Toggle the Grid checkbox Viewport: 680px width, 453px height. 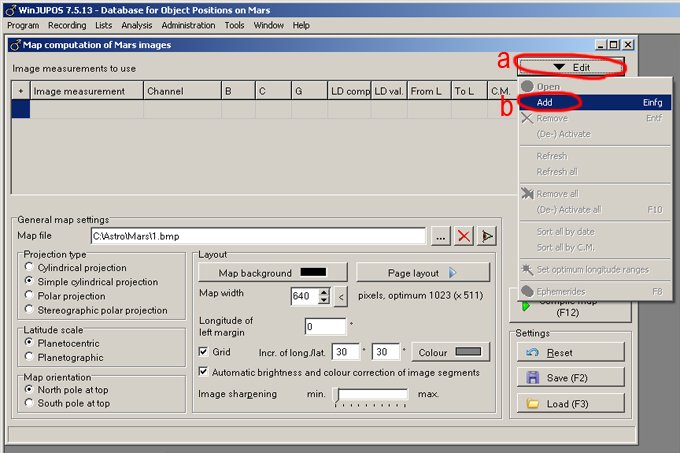pos(204,352)
